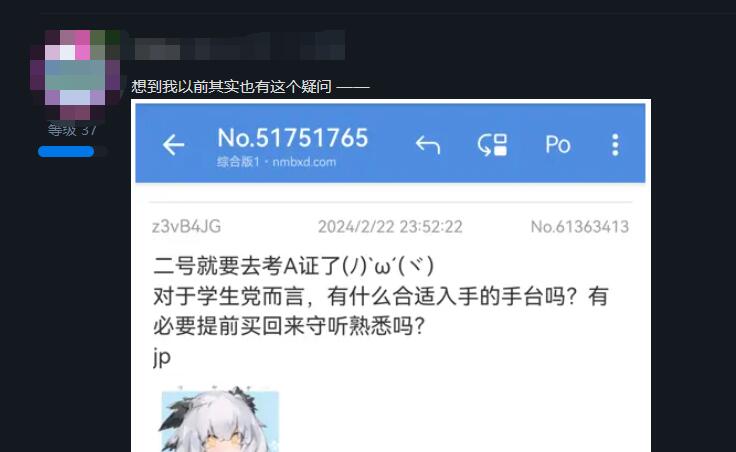Image resolution: width=736 pixels, height=452 pixels.
Task: Open the 综合版1 · nmbxd.com subtitle
Action: tap(276, 162)
